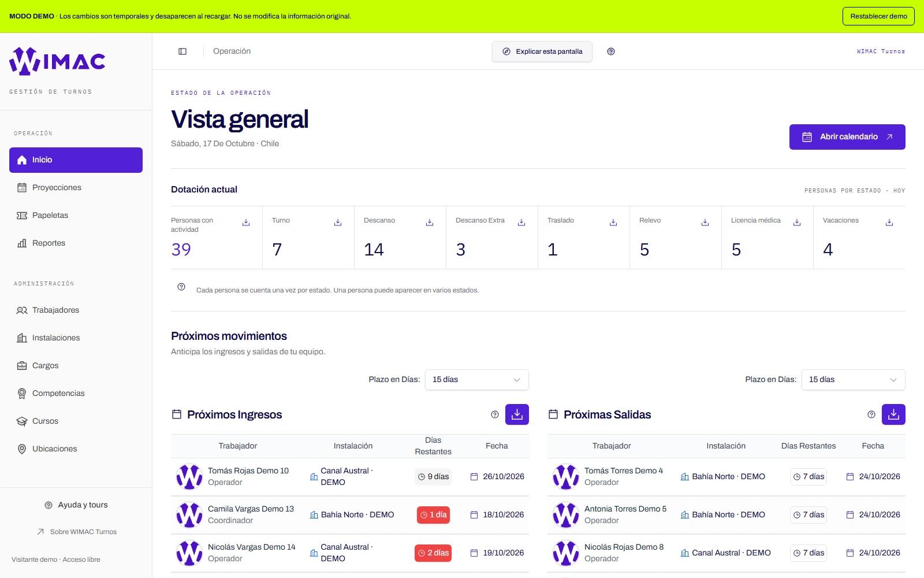Download the Próximos Ingresos table
The width and height of the screenshot is (924, 578).
tap(517, 414)
